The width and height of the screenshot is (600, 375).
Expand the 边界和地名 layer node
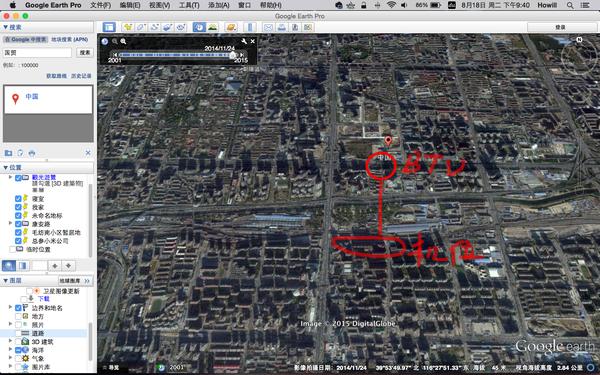pos(10,307)
